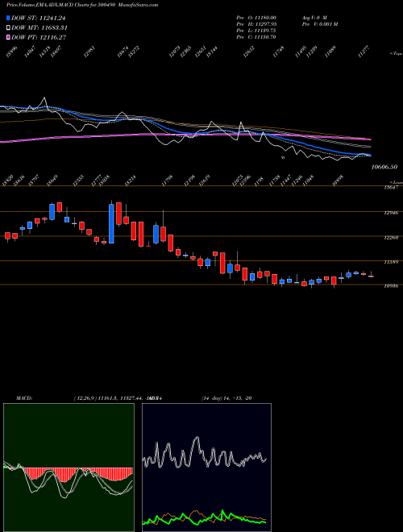The image size is (403, 532).
Task: Click the 10606.50 price label
Action: click(x=384, y=167)
